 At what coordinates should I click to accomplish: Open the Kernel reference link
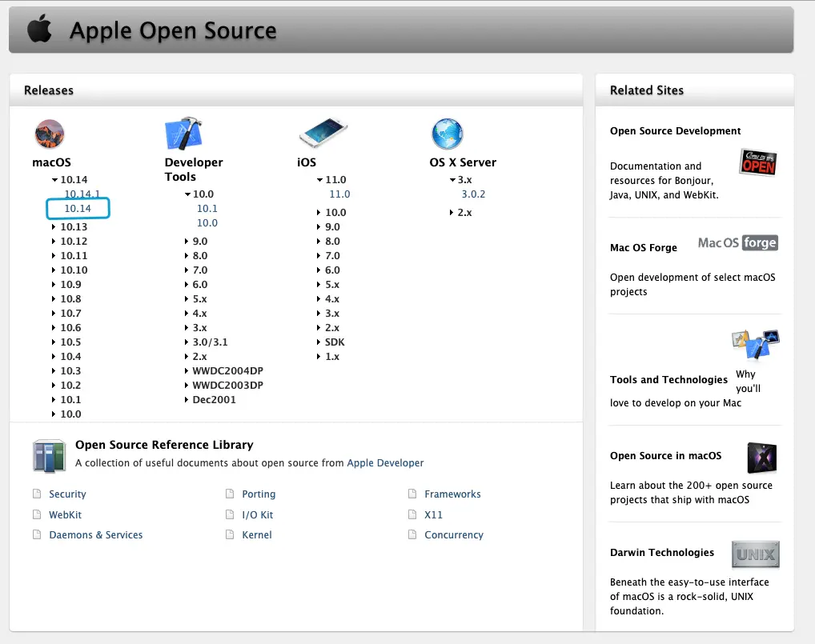point(257,535)
